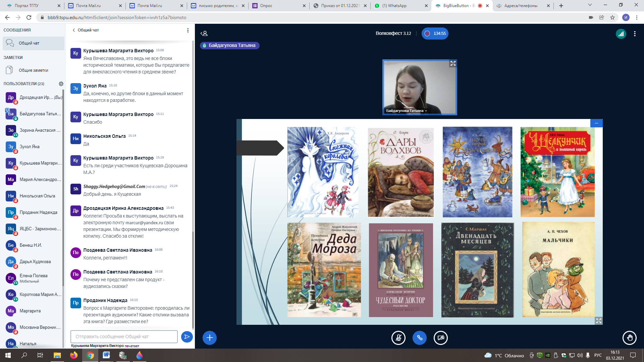
Task: Click the back arrow next to Общий чат
Action: pyautogui.click(x=74, y=30)
